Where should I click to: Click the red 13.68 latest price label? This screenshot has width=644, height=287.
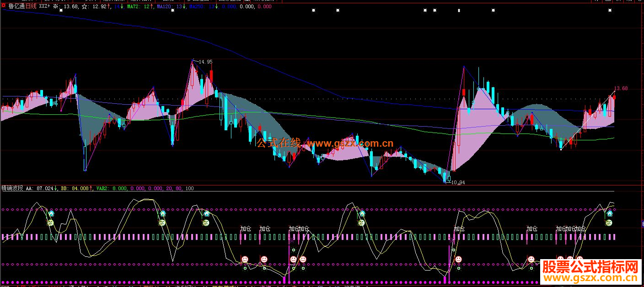coord(621,89)
